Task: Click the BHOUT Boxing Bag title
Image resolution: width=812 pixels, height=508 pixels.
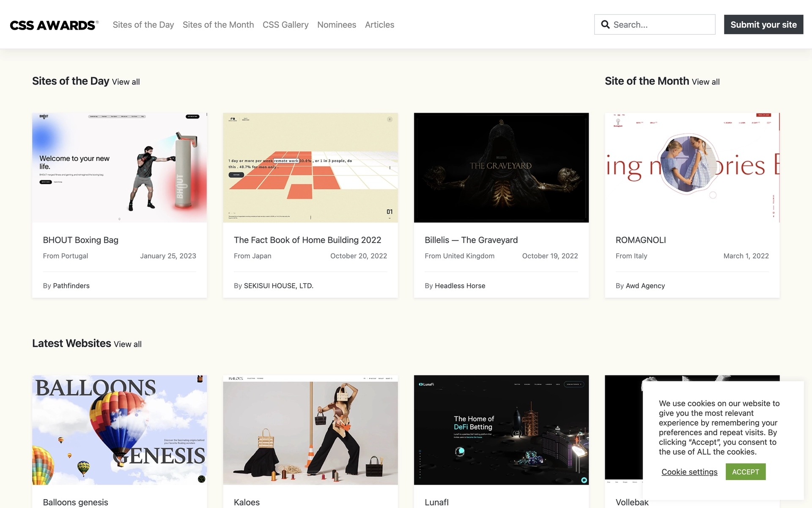Action: 81,240
